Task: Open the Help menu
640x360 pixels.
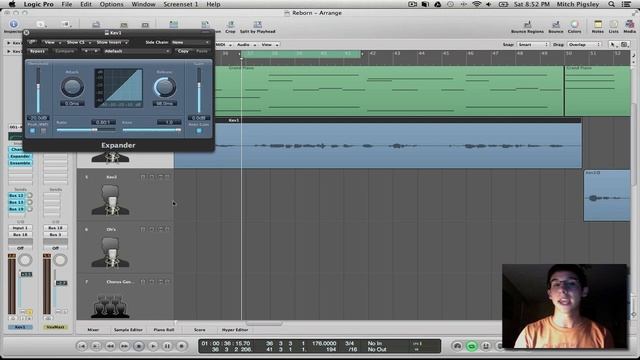Action: click(213, 4)
